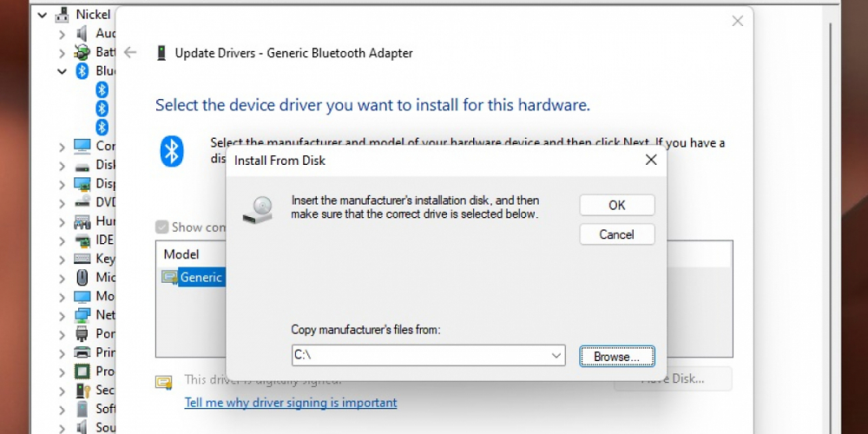Screen dimensions: 868x434
Task: Expand the Ports chevron
Action: click(x=62, y=335)
